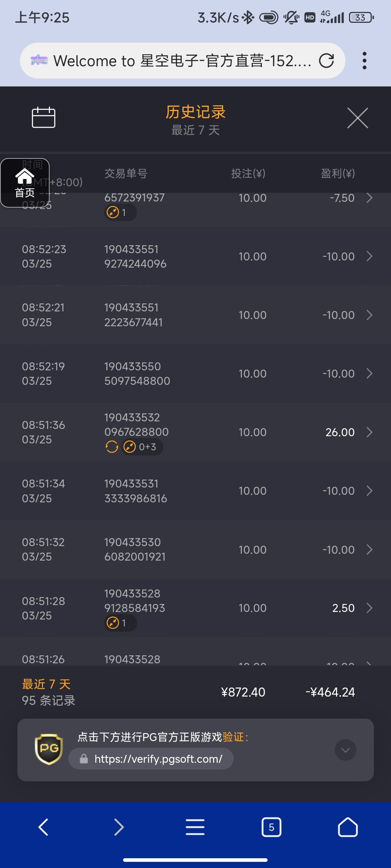Click the address bar page title

pyautogui.click(x=182, y=61)
